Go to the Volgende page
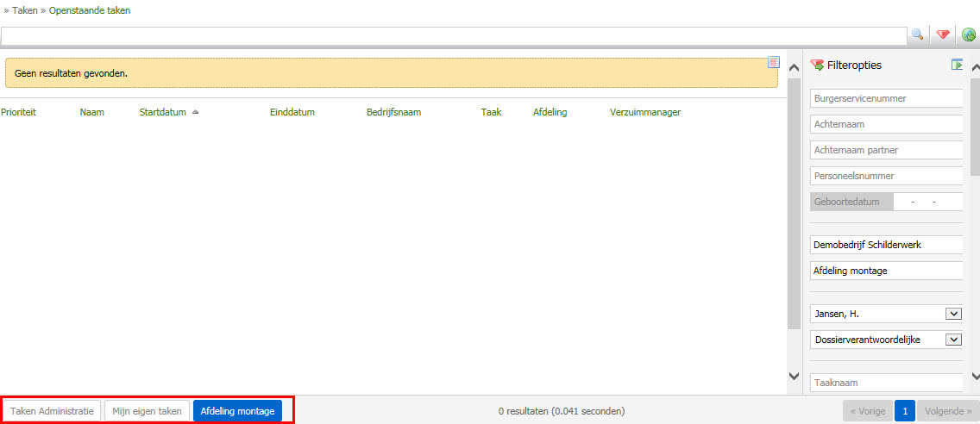This screenshot has width=980, height=424. pos(948,411)
